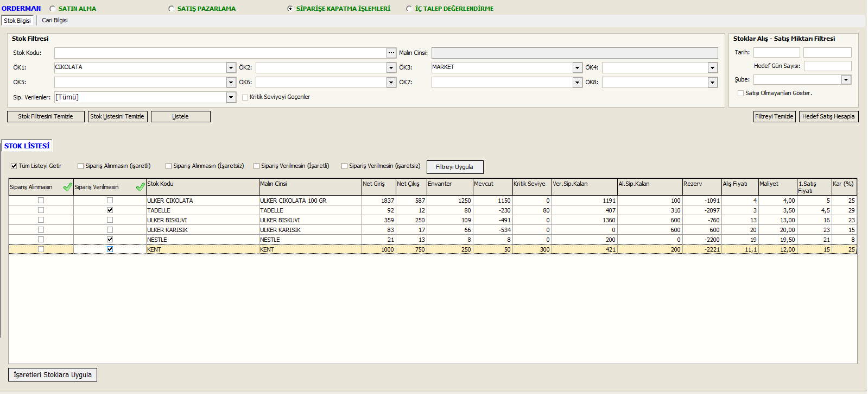Click Maliyet value 19,50 for NESTLE
This screenshot has height=394, width=868.
777,240
